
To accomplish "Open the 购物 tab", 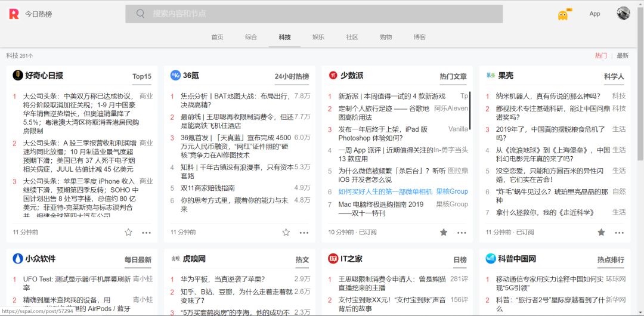I will [386, 37].
